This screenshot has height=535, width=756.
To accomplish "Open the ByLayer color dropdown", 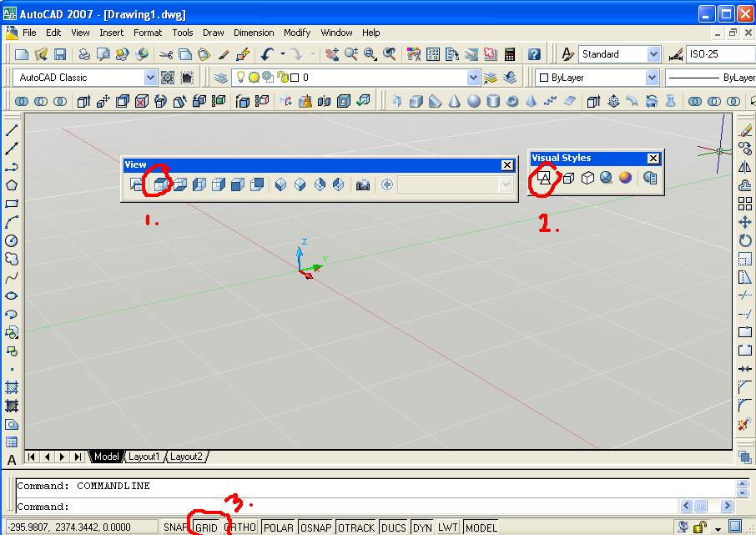I will [652, 77].
